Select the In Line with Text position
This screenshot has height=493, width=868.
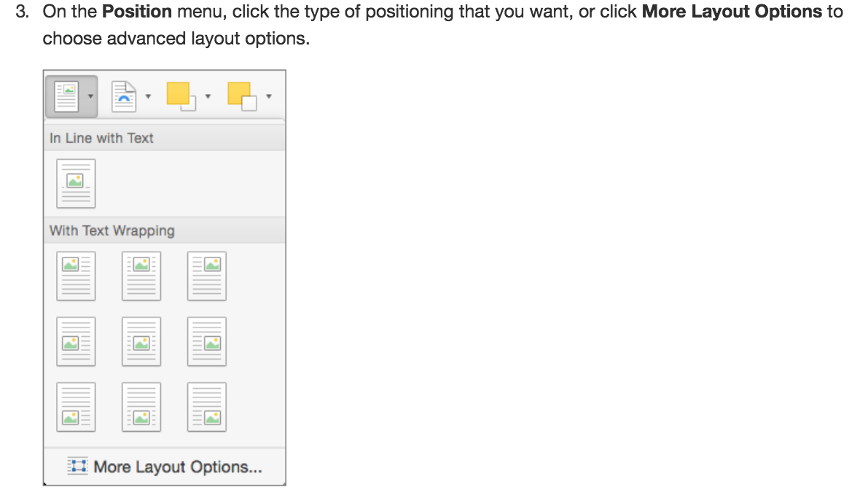coord(76,183)
